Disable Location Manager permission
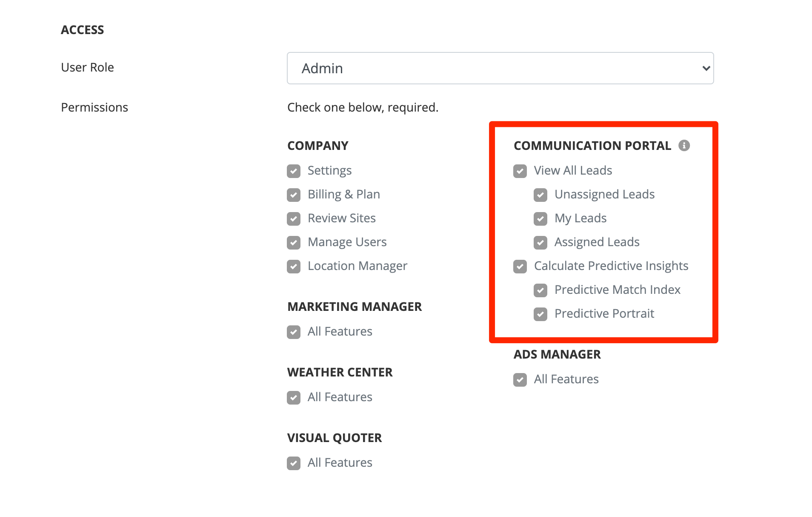812x517 pixels. [294, 267]
